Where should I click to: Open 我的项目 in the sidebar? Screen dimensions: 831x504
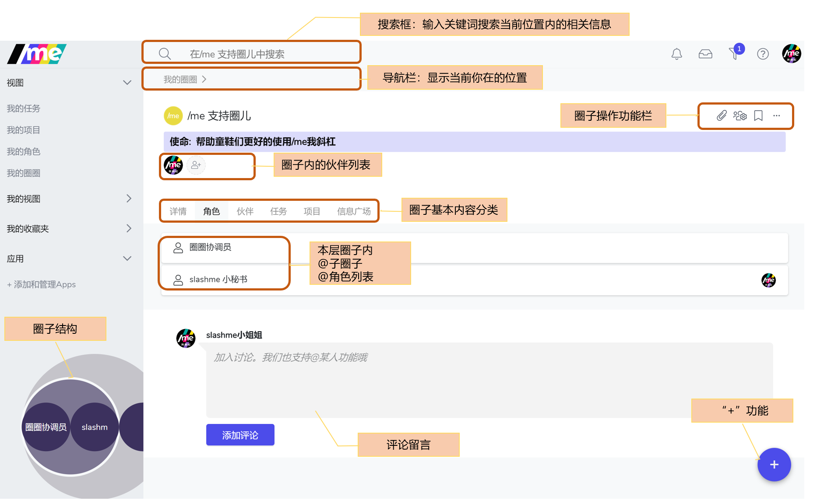24,130
